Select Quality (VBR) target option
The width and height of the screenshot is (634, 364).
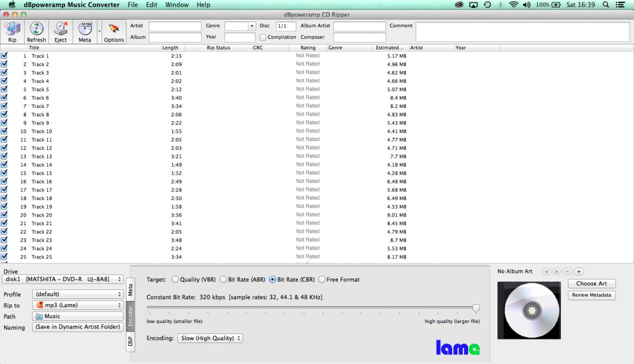[x=175, y=279]
